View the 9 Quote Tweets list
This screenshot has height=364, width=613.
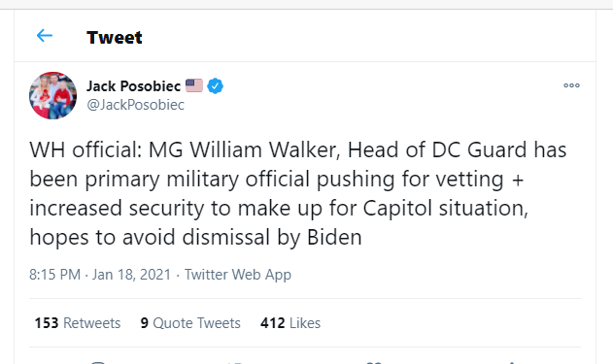coord(190,323)
